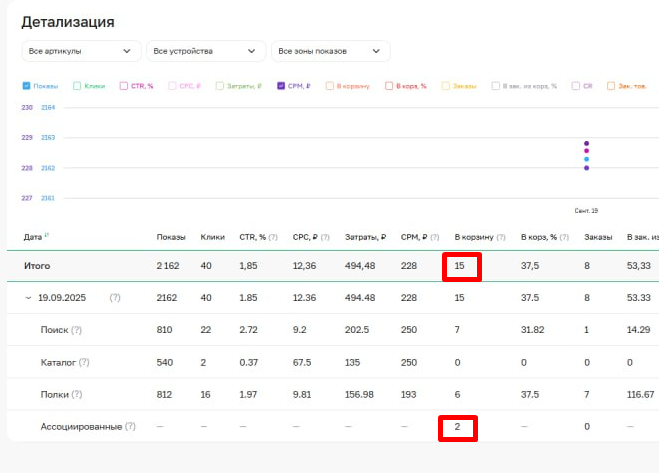Uncheck the CPM, ₽ chart checkbox
Screen dimensions: 659x473
(281, 86)
